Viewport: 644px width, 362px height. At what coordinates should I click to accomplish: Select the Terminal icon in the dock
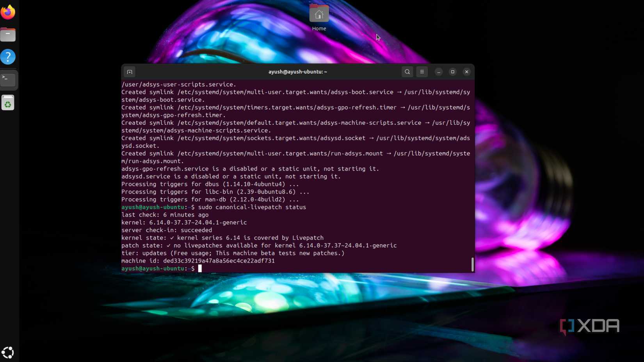point(8,80)
